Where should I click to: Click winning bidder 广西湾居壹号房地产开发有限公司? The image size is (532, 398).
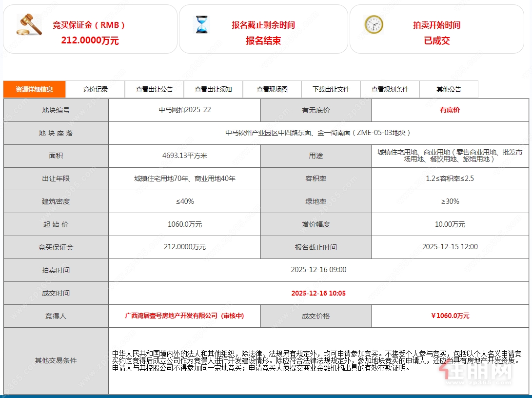point(184,316)
